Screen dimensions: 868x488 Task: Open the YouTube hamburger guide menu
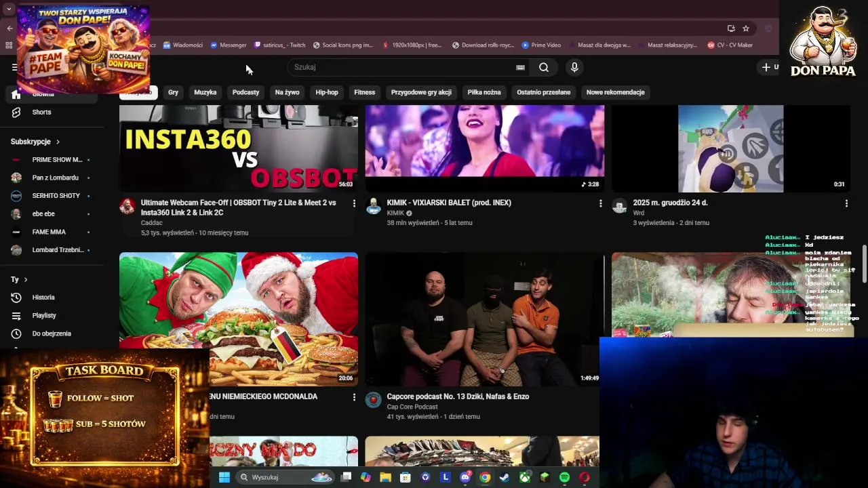[15, 67]
